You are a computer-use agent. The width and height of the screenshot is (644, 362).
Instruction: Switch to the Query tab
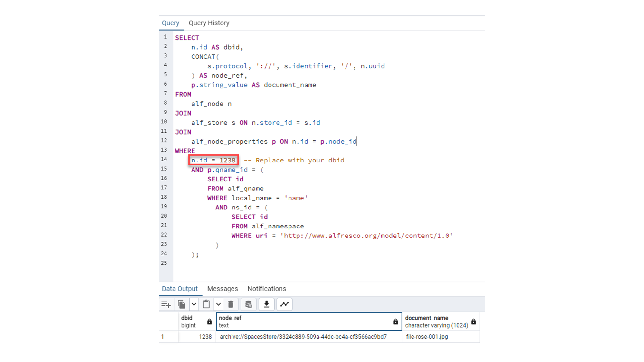tap(170, 23)
